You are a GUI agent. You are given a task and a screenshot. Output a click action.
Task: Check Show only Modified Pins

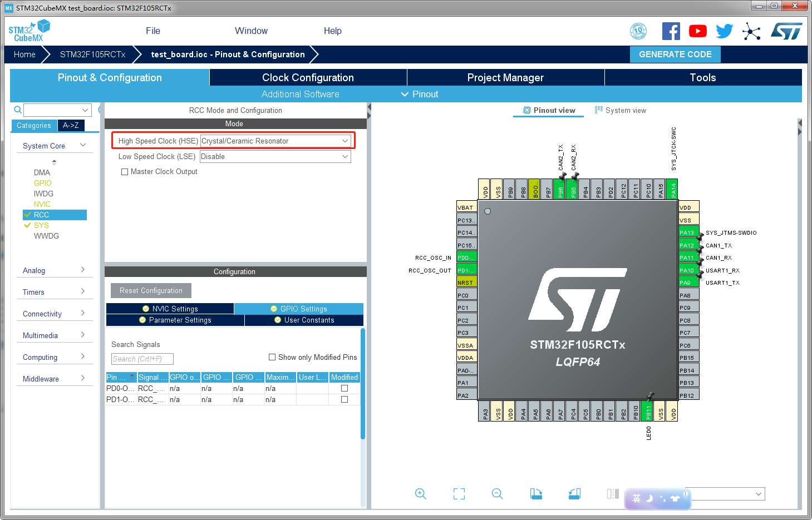272,357
